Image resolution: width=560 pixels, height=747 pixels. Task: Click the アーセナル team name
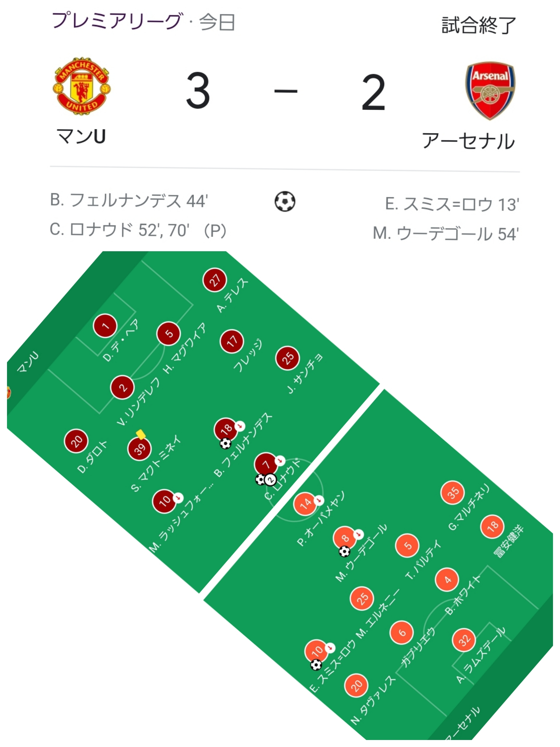pos(468,140)
